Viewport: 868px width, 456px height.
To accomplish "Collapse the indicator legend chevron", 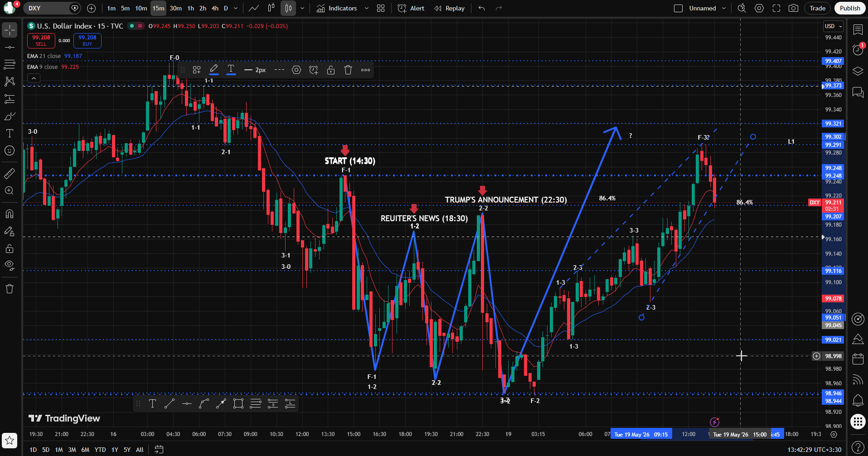I will [x=34, y=78].
